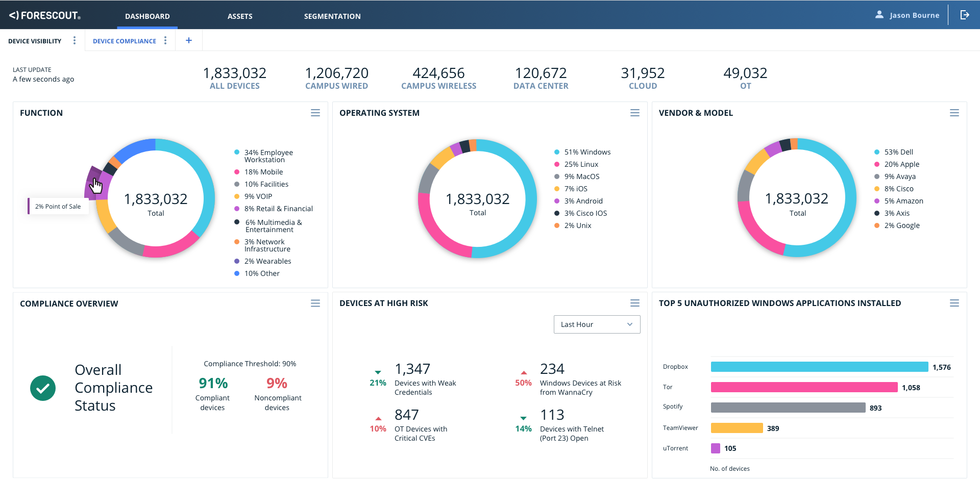Image resolution: width=980 pixels, height=482 pixels.
Task: Select the Device Visibility dashboard tab
Action: pos(35,41)
